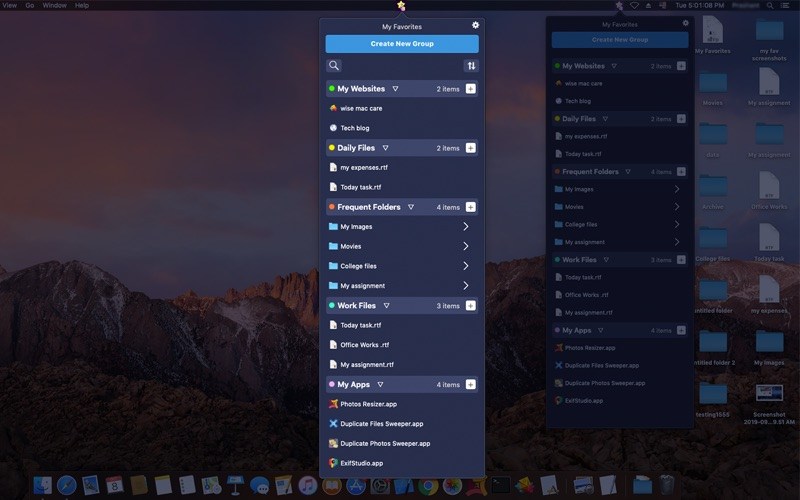Collapse the My Websites group triangle
800x500 pixels.
point(395,89)
